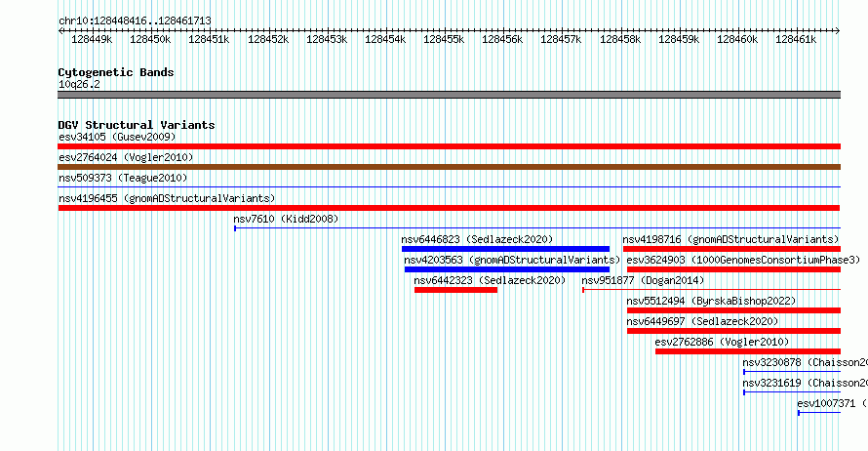Open nsv6442323 (Sedlazeck2020) variant label
Image resolution: width=868 pixels, height=451 pixels.
tap(490, 280)
